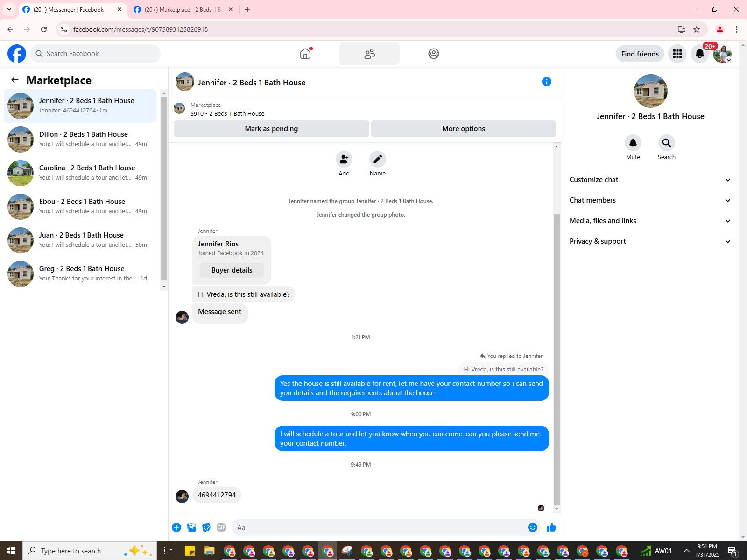The width and height of the screenshot is (747, 560).
Task: Open the account menu avatar dropdown
Action: (722, 54)
